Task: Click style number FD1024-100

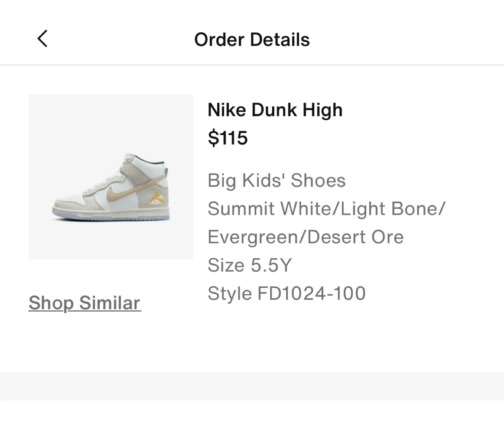Action: click(x=287, y=293)
